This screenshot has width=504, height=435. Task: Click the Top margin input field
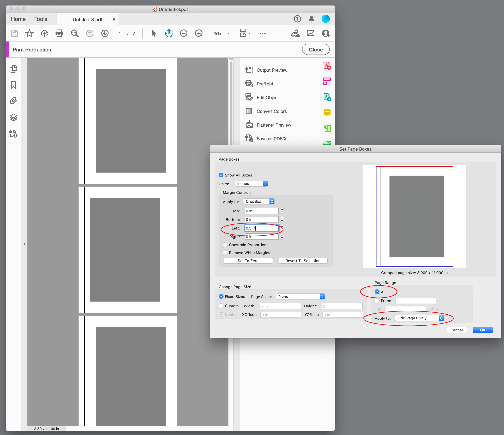click(x=261, y=211)
